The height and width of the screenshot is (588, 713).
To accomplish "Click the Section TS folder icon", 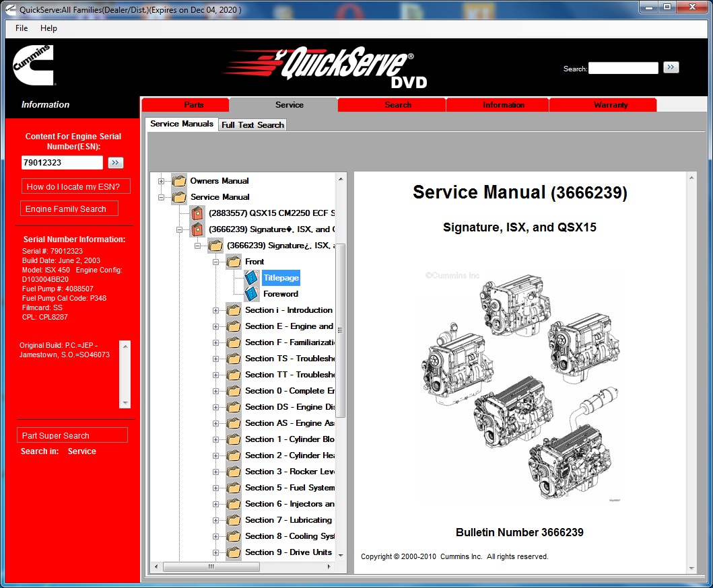I will 233,359.
